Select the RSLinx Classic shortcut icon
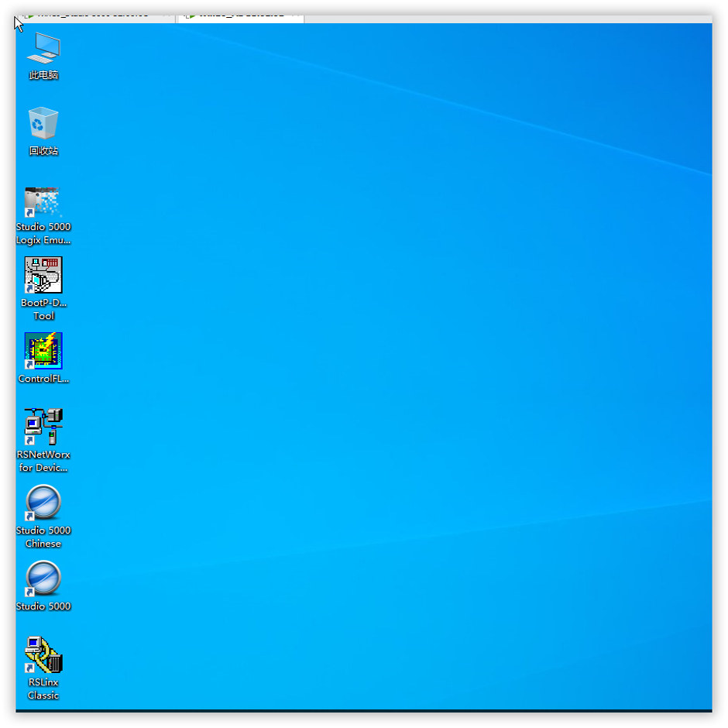The height and width of the screenshot is (728, 728). pyautogui.click(x=43, y=654)
